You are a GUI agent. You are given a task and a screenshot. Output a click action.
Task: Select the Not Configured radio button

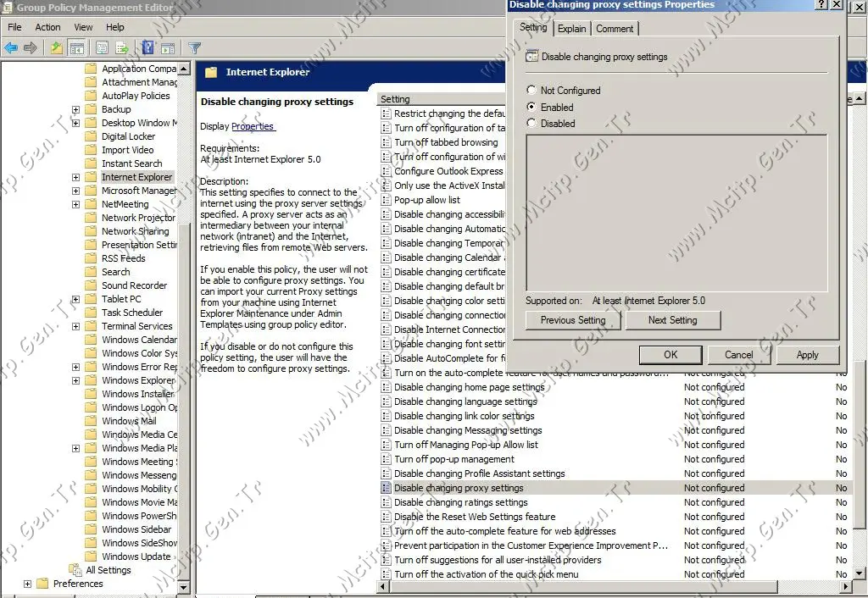point(531,90)
